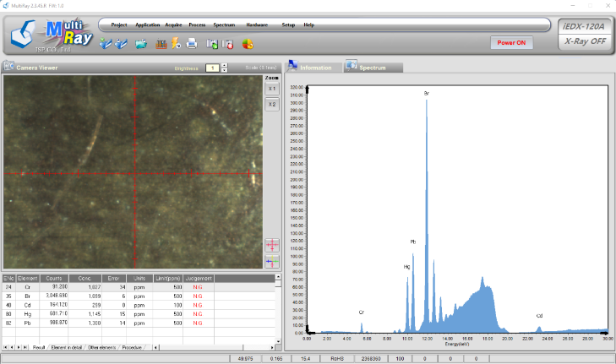The image size is (616, 364).
Task: Click the results table vertical scrollbar down arrow
Action: 278,341
